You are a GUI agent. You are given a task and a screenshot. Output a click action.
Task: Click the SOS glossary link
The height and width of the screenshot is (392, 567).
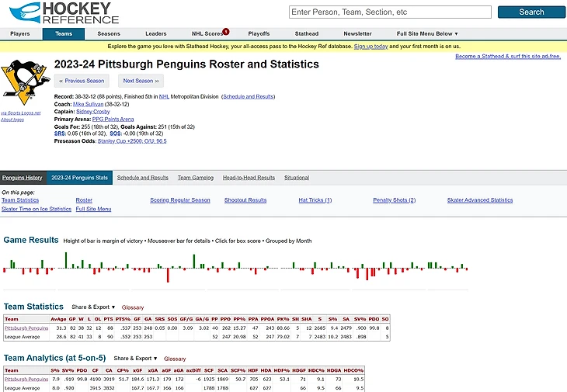(x=115, y=134)
